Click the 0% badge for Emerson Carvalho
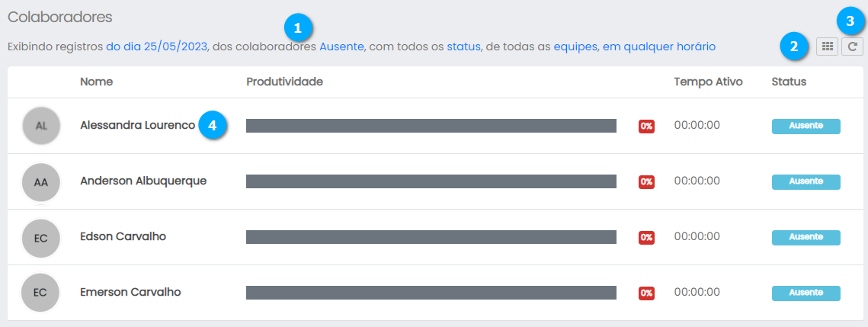 click(x=646, y=293)
